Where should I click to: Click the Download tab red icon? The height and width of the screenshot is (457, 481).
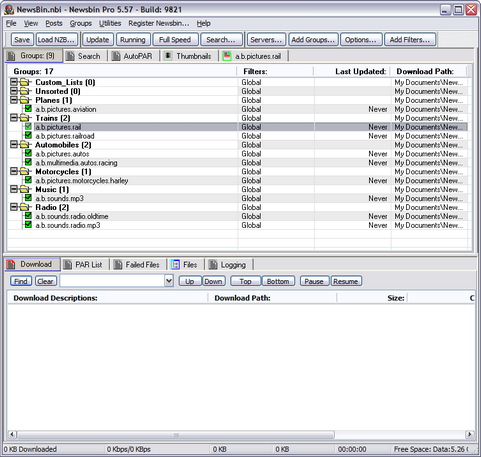(11, 264)
